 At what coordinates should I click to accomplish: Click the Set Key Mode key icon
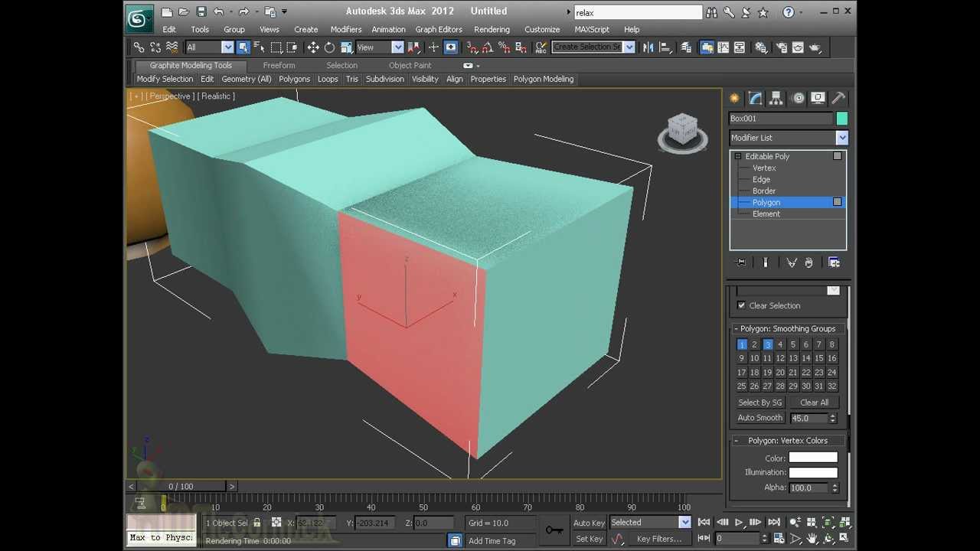click(x=554, y=530)
